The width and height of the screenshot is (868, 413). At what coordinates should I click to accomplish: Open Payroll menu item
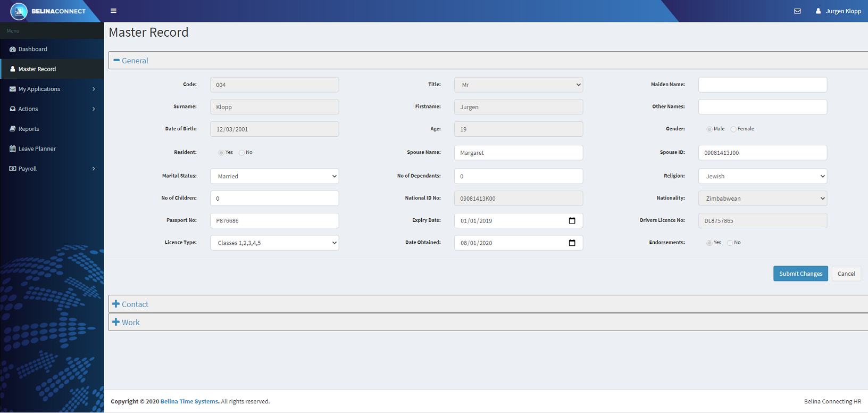(52, 169)
